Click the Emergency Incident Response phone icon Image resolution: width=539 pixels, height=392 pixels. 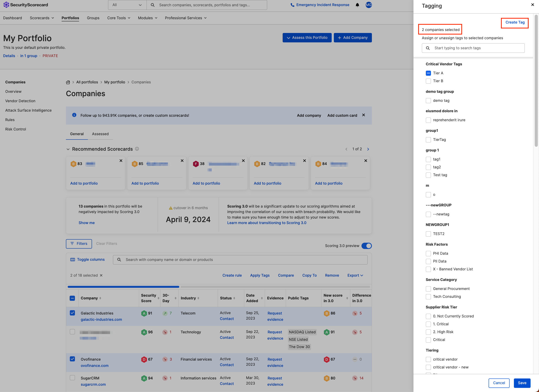click(x=292, y=5)
